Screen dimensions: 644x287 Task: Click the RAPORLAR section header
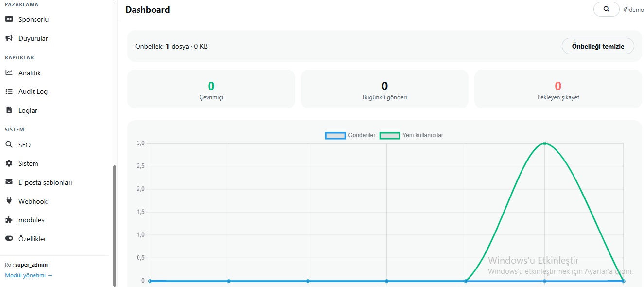point(19,57)
